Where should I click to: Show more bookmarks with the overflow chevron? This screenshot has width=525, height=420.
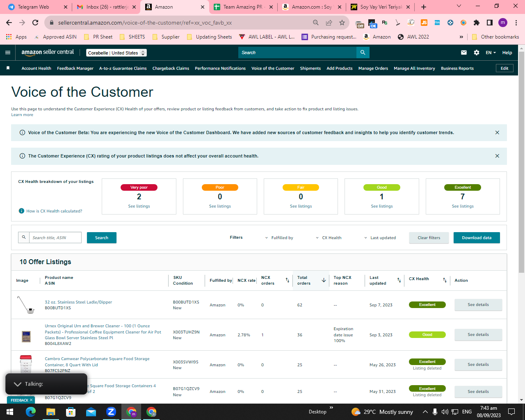coord(461,37)
